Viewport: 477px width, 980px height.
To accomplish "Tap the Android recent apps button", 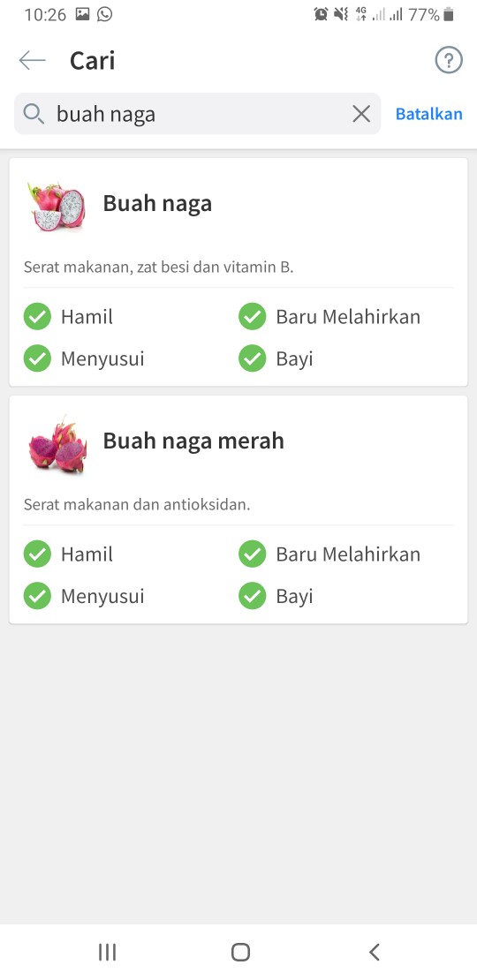I will pos(108,952).
